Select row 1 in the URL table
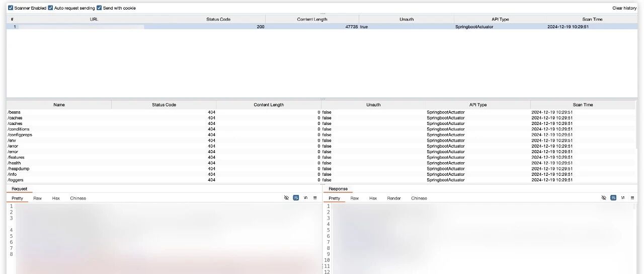The width and height of the screenshot is (644, 274). [x=322, y=27]
